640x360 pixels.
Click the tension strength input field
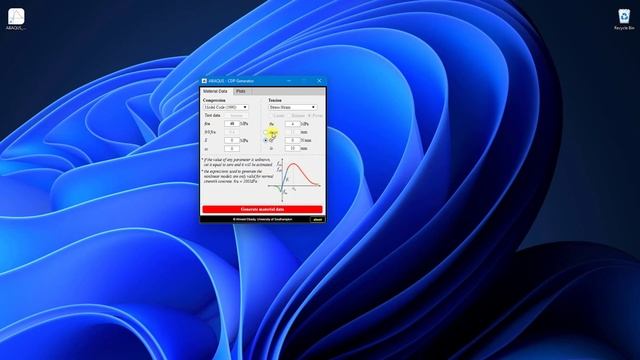tap(292, 124)
